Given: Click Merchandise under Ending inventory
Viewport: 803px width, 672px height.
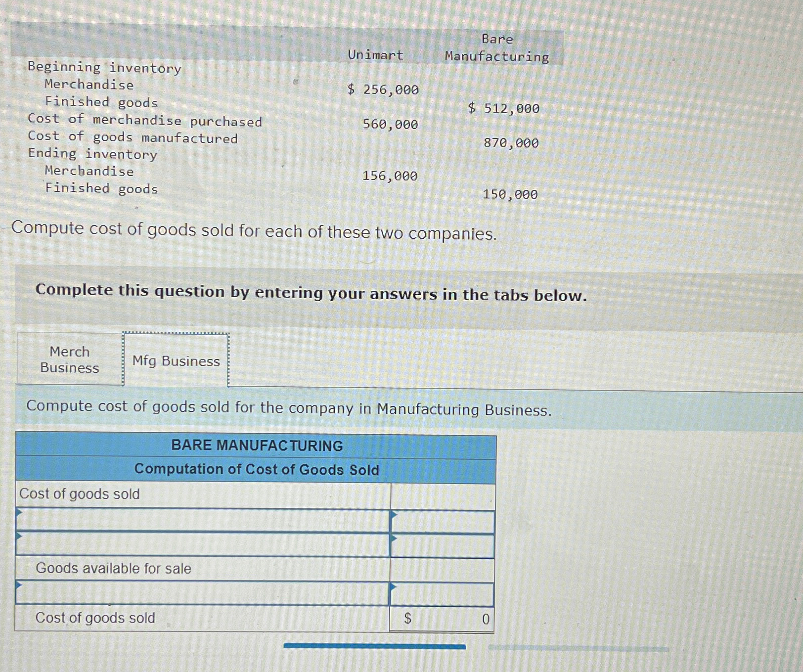Looking at the screenshot, I should 89,171.
